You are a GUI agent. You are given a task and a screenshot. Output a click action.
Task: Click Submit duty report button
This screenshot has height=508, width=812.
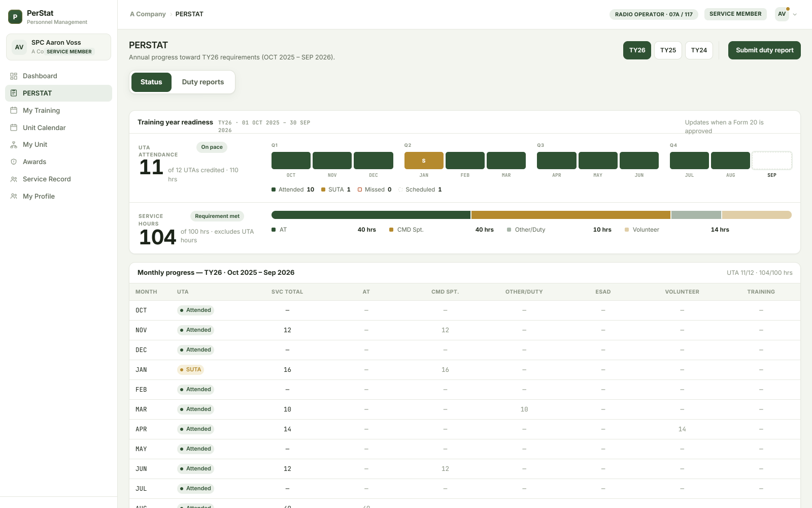[764, 50]
